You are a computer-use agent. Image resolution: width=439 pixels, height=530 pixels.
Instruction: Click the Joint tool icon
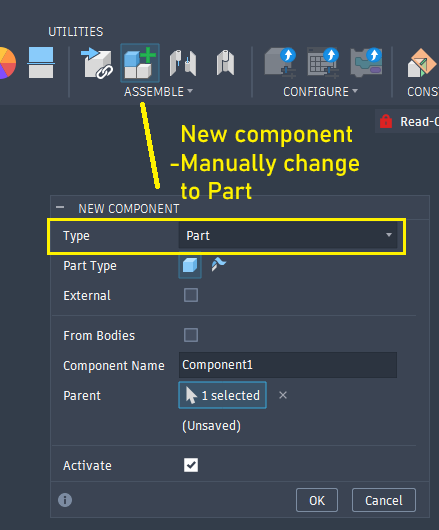[182, 63]
